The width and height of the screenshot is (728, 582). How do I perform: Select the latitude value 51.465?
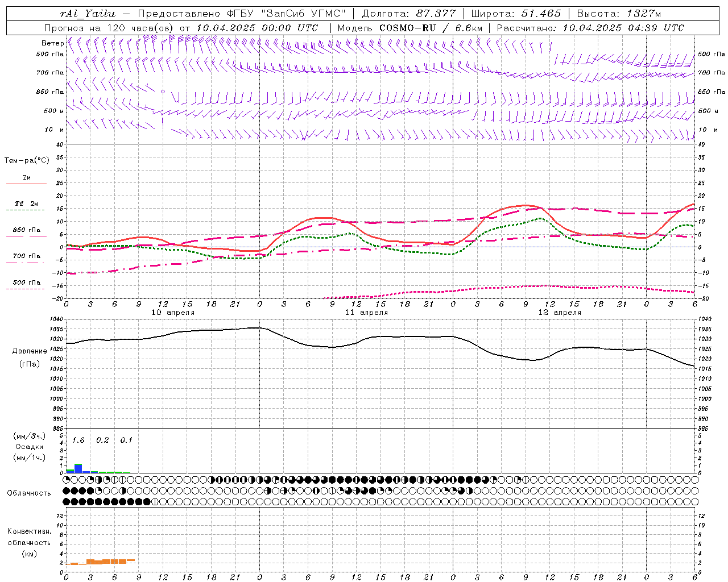[x=541, y=14]
